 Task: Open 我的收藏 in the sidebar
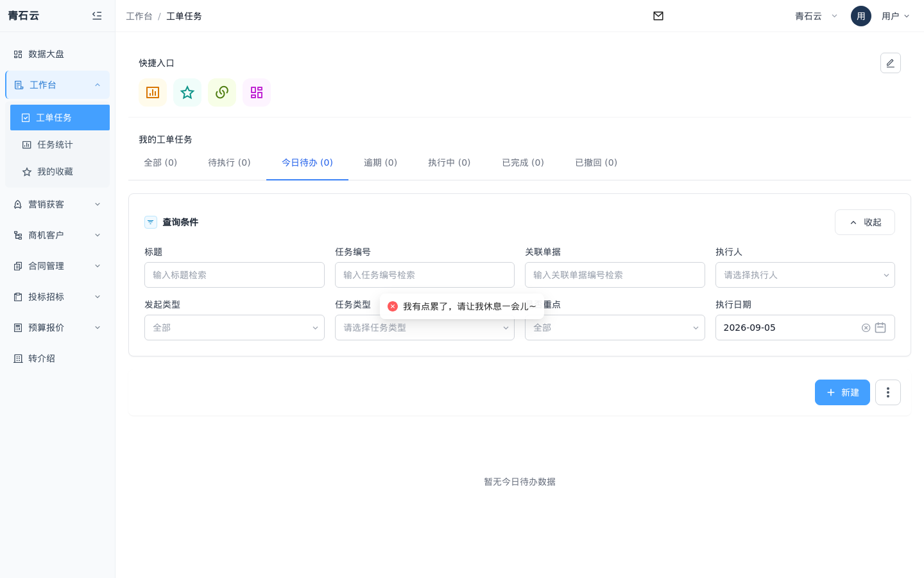(x=60, y=171)
